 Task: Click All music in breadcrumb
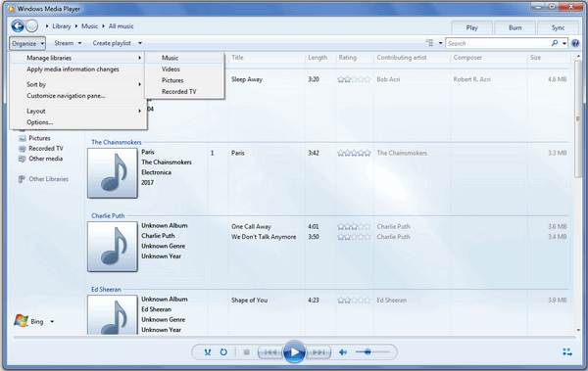tap(122, 26)
